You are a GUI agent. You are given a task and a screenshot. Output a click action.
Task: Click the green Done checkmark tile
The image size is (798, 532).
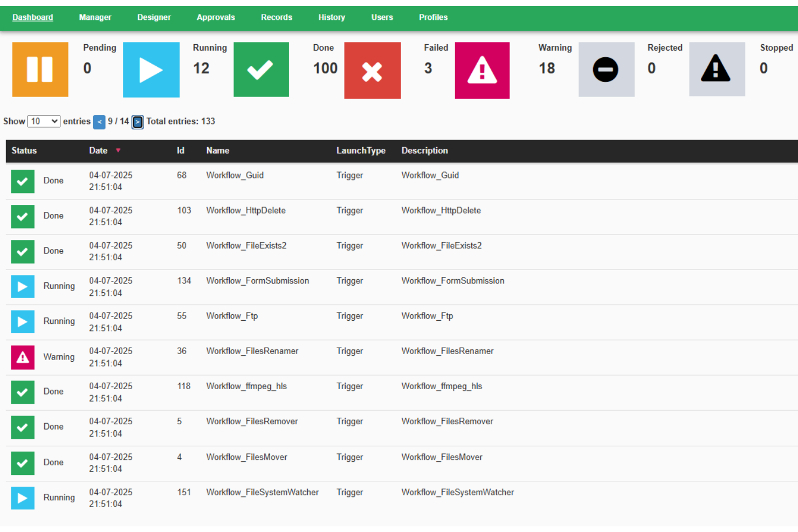pyautogui.click(x=261, y=70)
